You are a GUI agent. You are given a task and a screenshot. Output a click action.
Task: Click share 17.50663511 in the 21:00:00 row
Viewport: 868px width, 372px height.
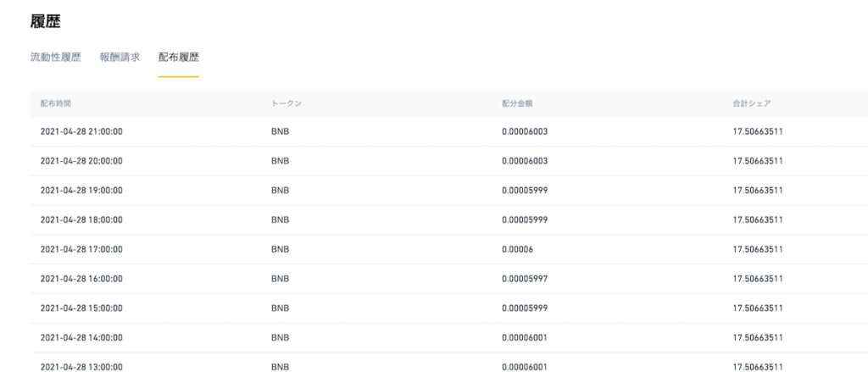click(757, 131)
